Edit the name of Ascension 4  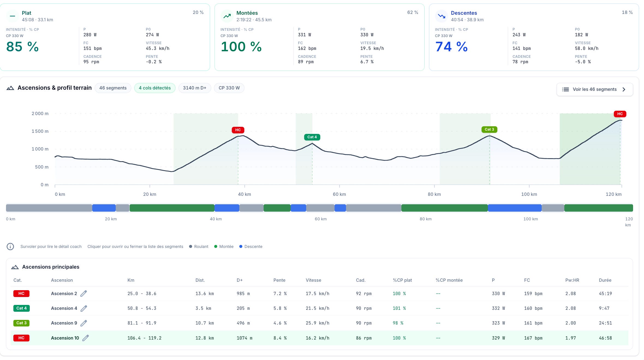(x=84, y=308)
